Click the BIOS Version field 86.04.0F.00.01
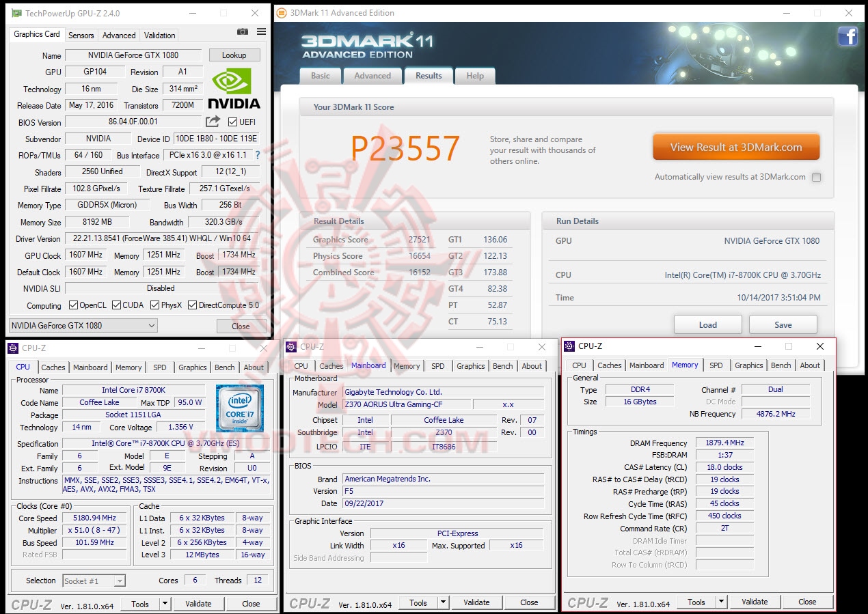This screenshot has width=868, height=614. click(133, 122)
